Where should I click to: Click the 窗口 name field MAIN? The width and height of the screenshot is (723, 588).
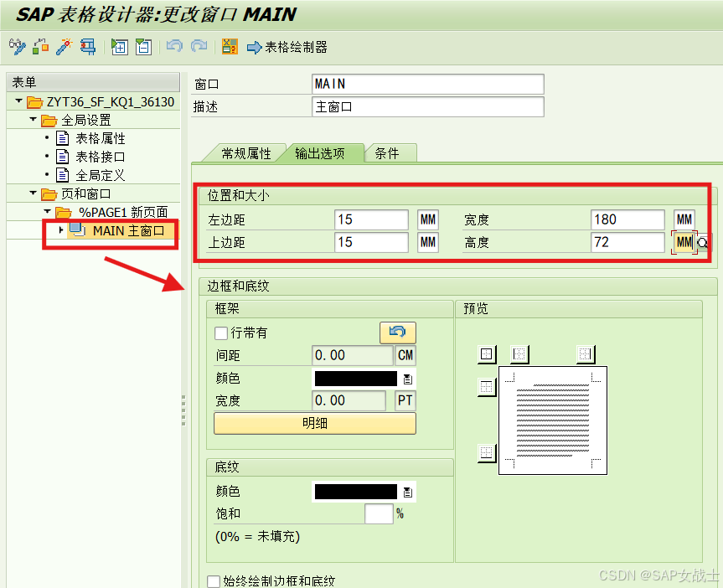point(428,84)
